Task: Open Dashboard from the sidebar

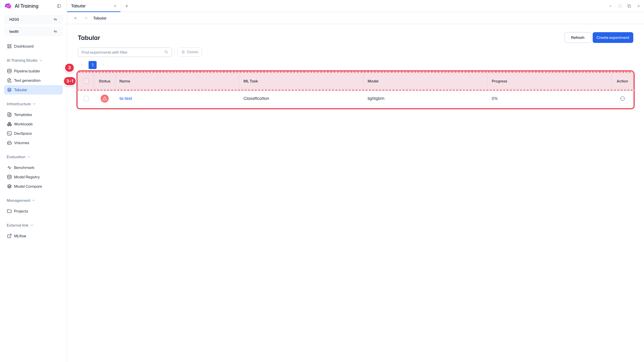Action: click(33, 46)
